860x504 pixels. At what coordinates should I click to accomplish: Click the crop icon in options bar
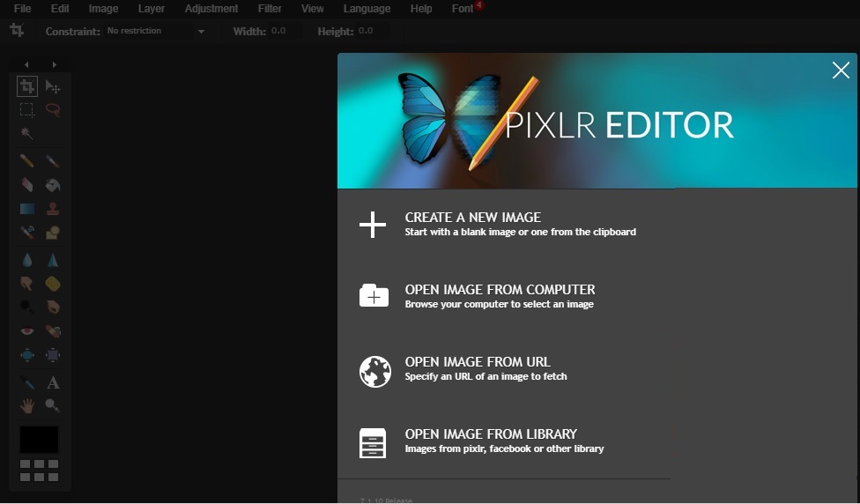point(17,30)
